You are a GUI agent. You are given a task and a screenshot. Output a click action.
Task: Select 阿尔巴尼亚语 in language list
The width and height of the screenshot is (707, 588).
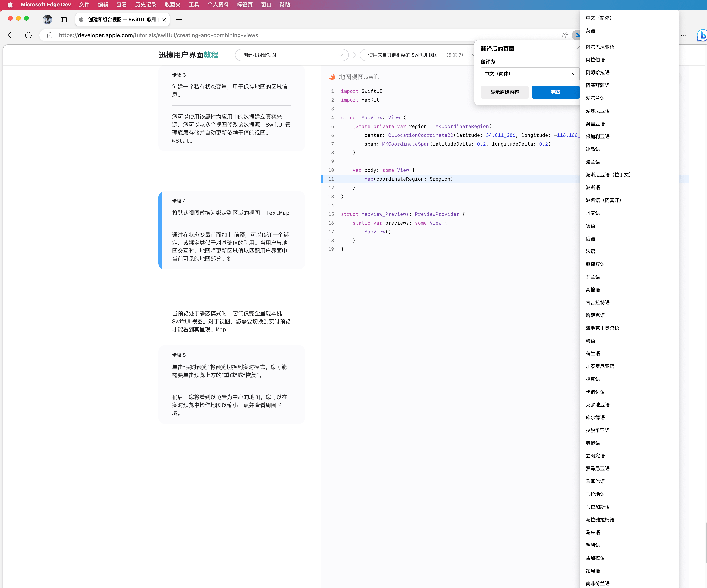coord(629,47)
